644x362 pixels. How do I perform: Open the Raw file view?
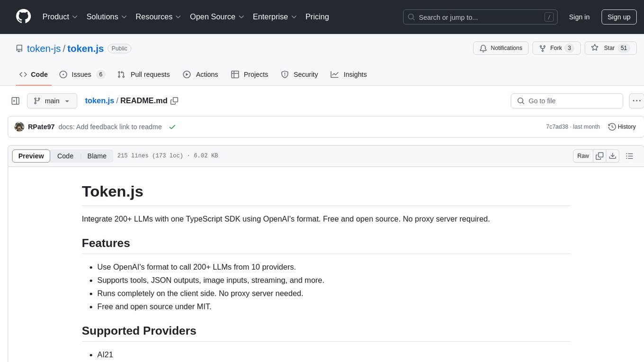(583, 156)
